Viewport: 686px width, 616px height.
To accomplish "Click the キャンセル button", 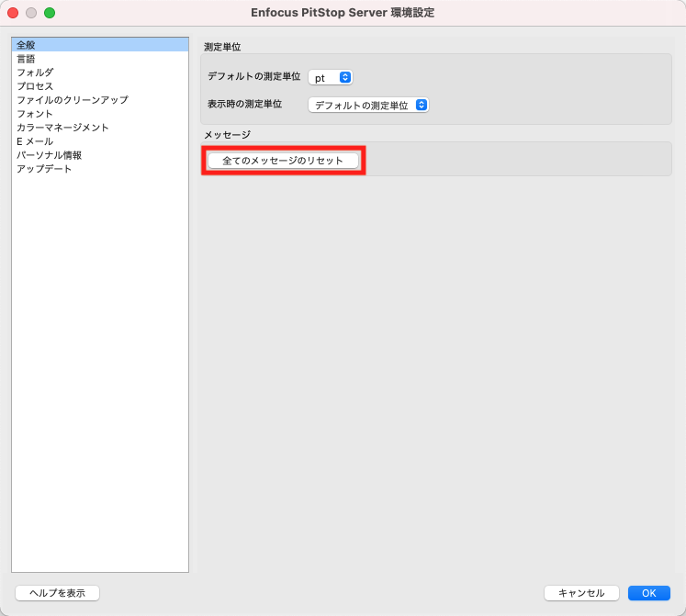I will click(581, 593).
